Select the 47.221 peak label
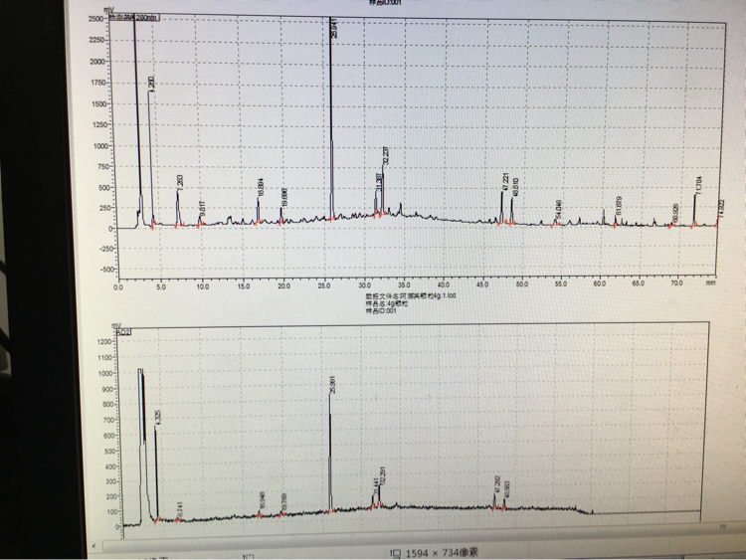The width and height of the screenshot is (746, 560). tap(505, 182)
